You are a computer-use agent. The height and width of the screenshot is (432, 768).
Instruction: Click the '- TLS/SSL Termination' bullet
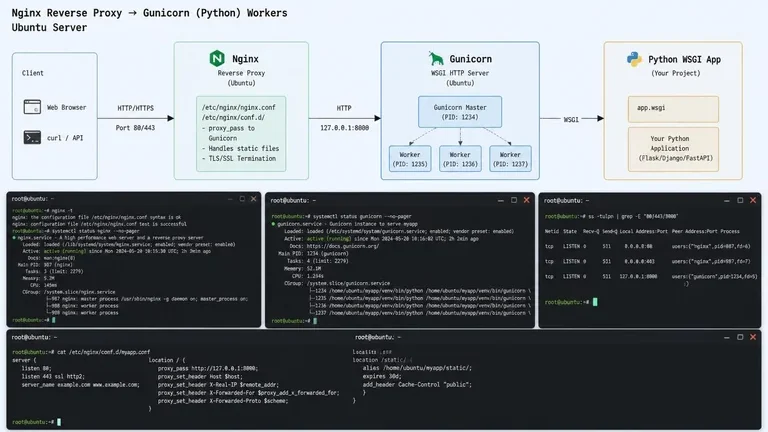point(239,159)
